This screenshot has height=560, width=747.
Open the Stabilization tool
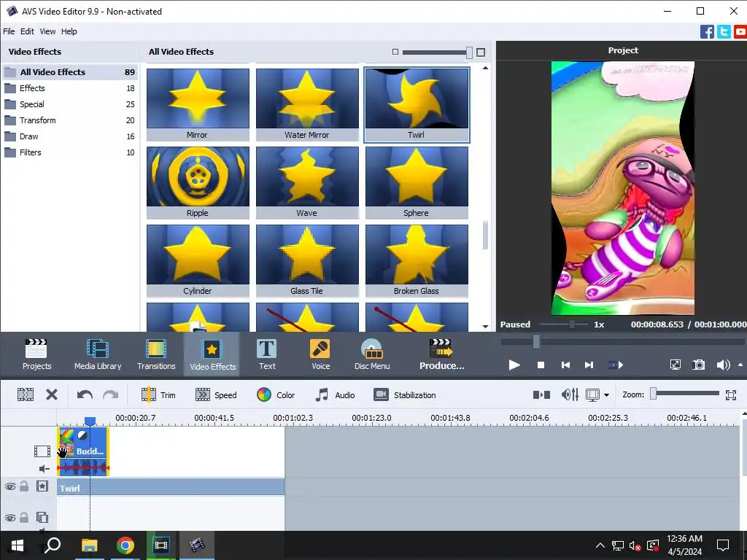[404, 394]
